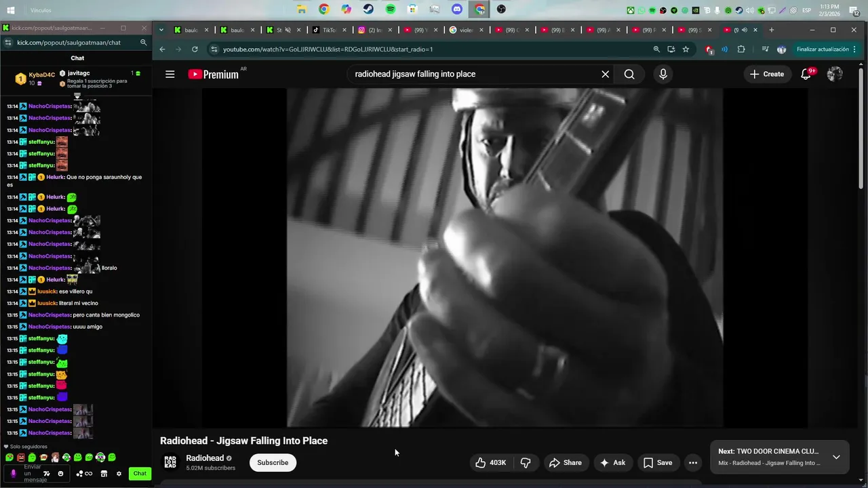
Task: Open Steam from the taskbar
Action: (x=368, y=9)
